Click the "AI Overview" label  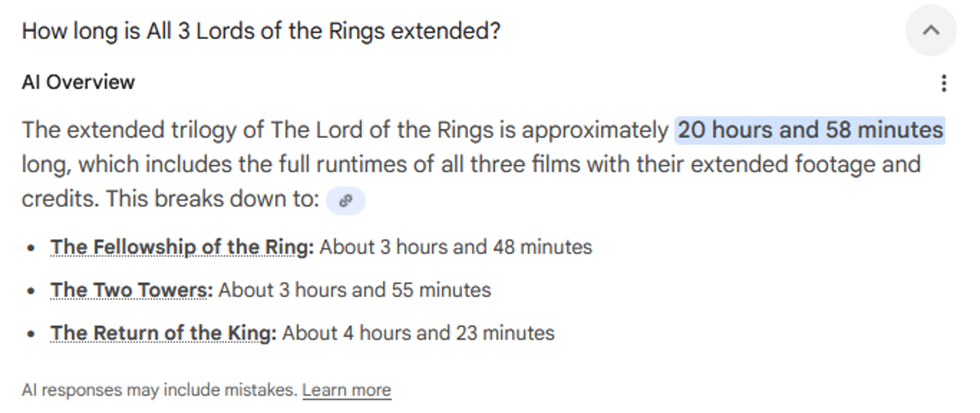(78, 82)
